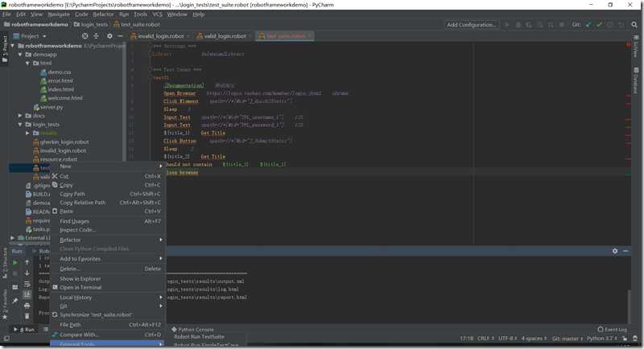
Task: Click the tool window toggle at bottom-left corner
Action: click(x=6, y=339)
